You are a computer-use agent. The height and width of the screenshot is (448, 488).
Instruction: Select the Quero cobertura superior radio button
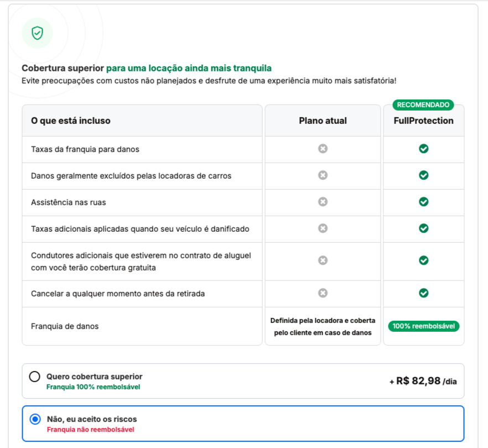(x=35, y=377)
